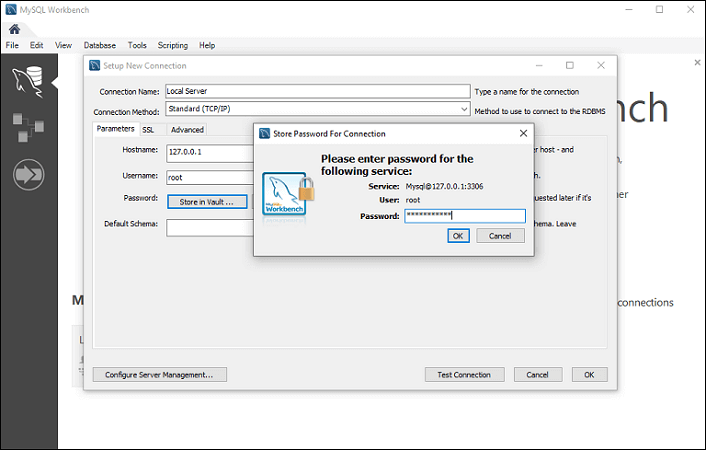The width and height of the screenshot is (706, 450).
Task: Focus the Password input field
Action: click(x=464, y=216)
